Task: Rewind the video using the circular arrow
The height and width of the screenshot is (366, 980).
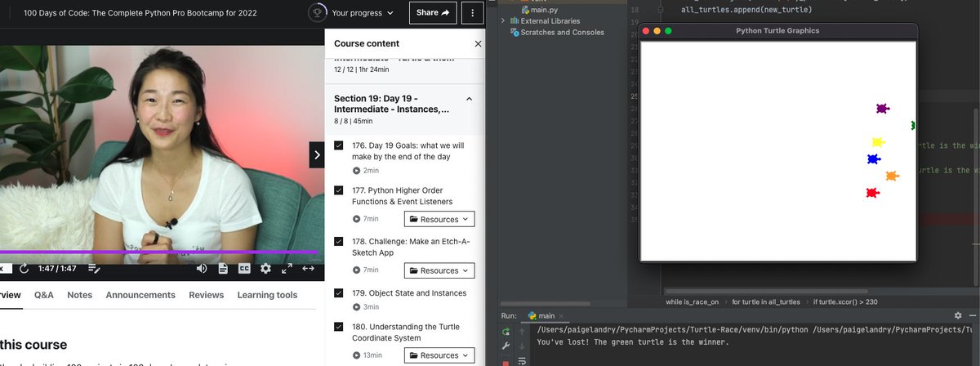Action: click(x=24, y=268)
